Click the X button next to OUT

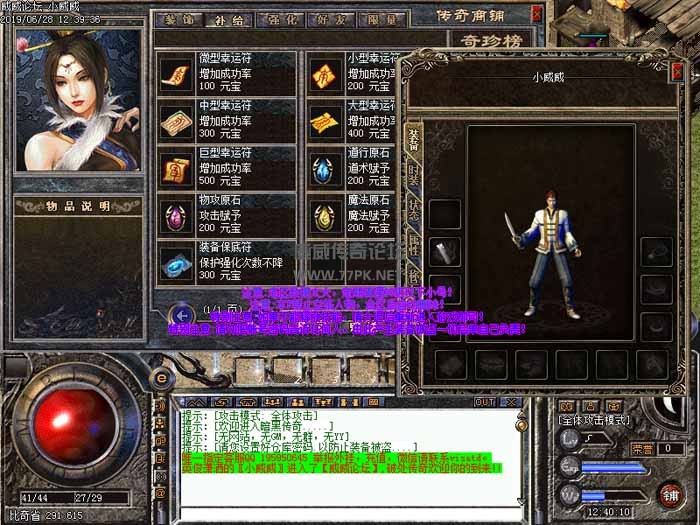click(512, 402)
